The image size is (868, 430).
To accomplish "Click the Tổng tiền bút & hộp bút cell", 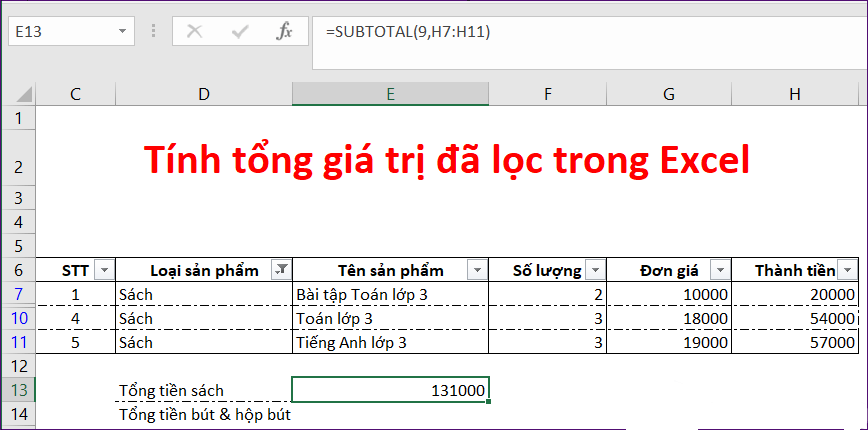I will coord(204,414).
